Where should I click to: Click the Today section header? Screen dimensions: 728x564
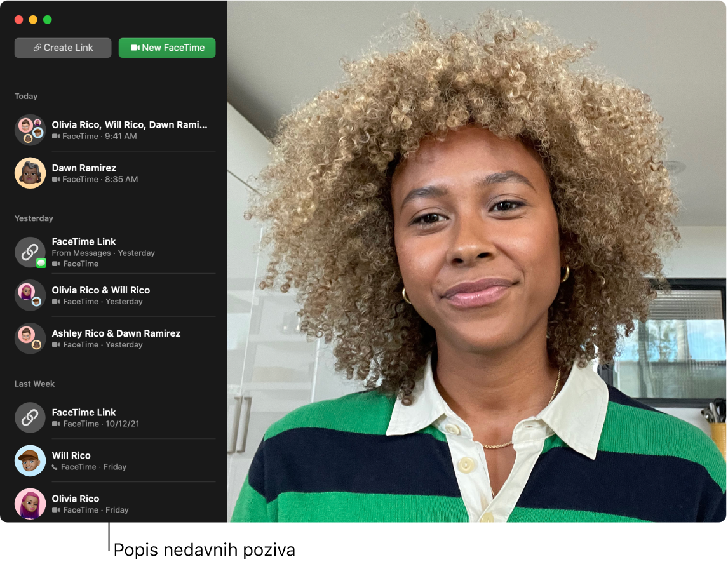tap(26, 96)
